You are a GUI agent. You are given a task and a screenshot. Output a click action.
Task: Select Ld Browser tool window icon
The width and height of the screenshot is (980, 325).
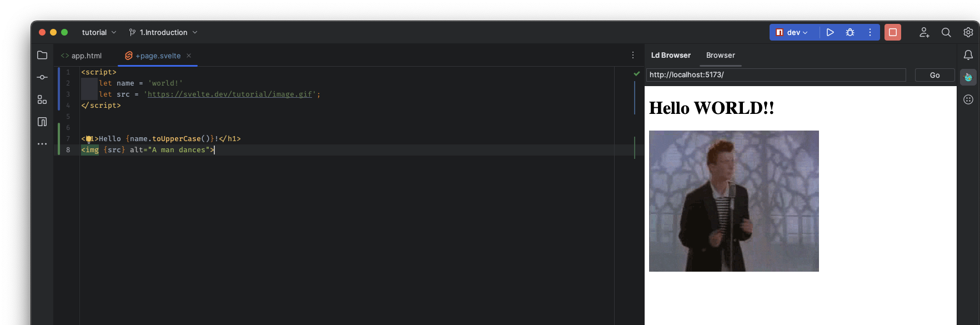click(x=968, y=77)
